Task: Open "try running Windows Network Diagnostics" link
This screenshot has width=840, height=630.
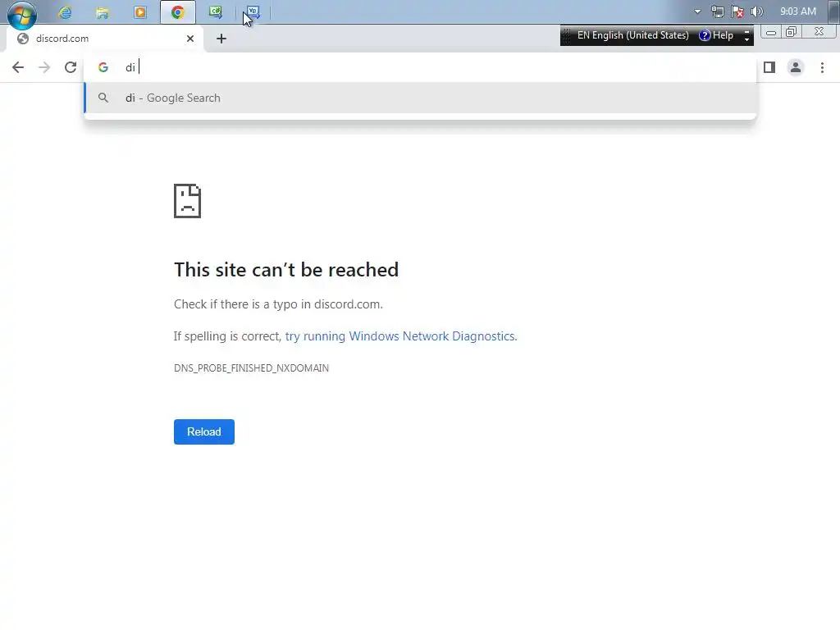Action: (x=399, y=336)
